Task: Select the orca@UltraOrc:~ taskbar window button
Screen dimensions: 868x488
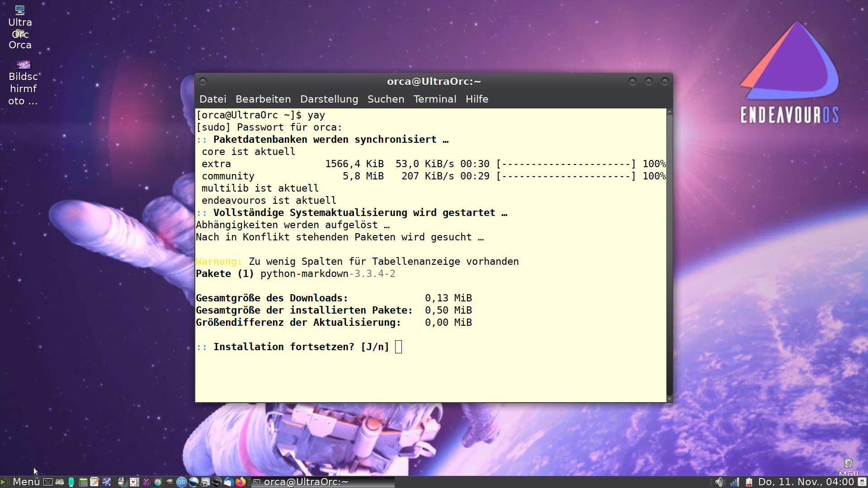Action: tap(323, 482)
